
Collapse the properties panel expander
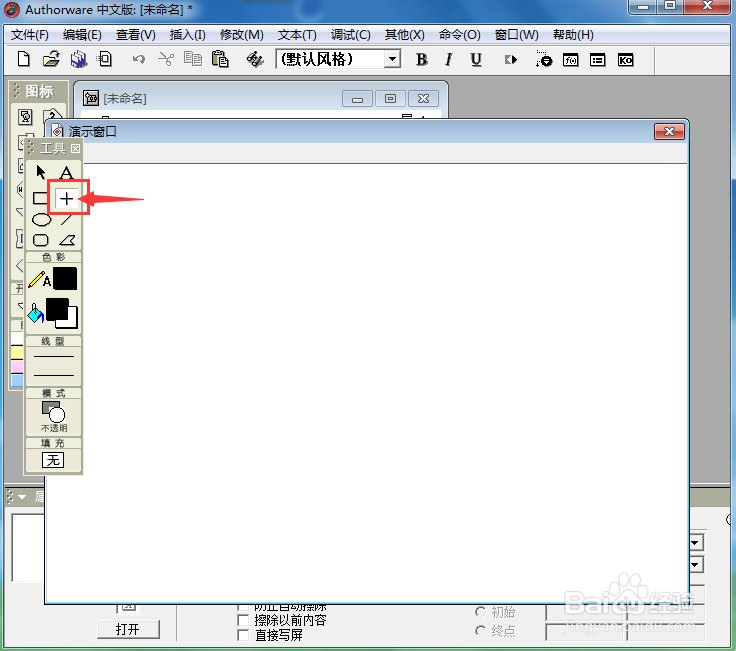(22, 497)
